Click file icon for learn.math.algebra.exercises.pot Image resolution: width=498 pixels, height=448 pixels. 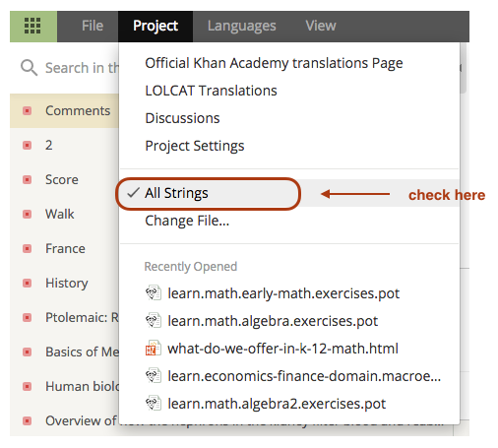pos(154,321)
